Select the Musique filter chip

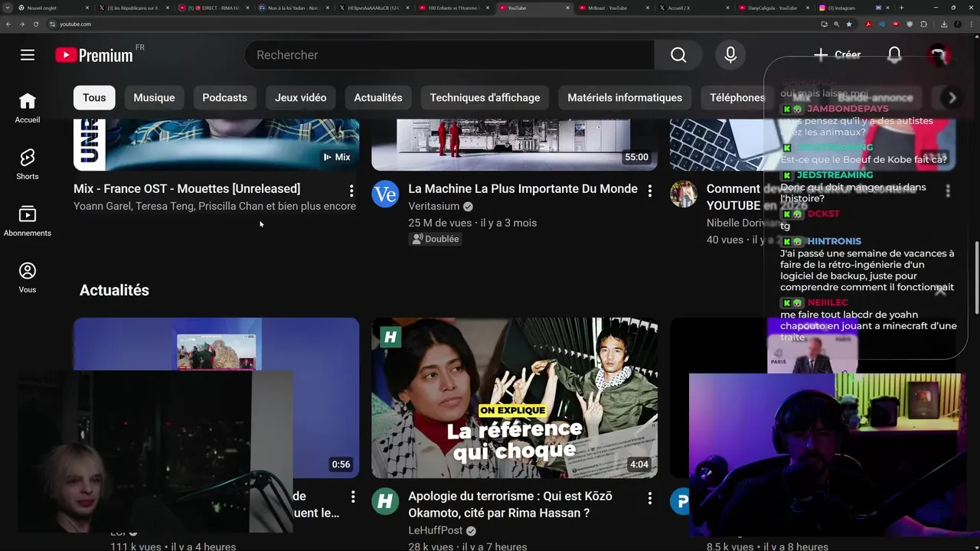(154, 97)
